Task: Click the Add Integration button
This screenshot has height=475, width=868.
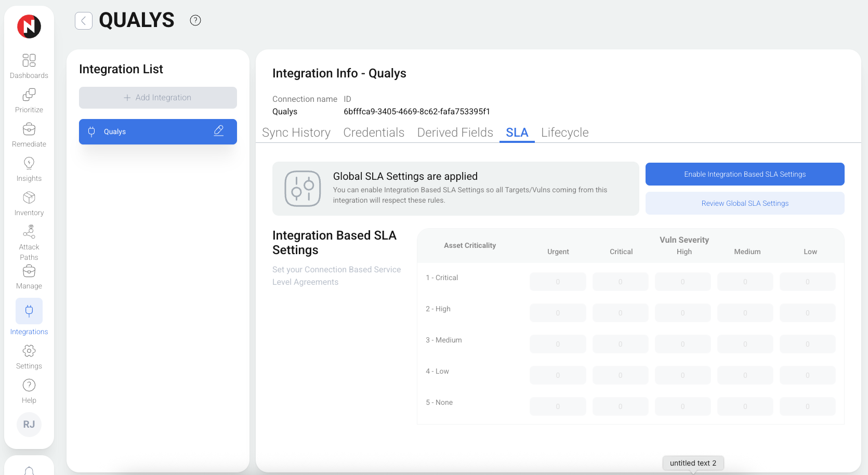Action: 158,98
